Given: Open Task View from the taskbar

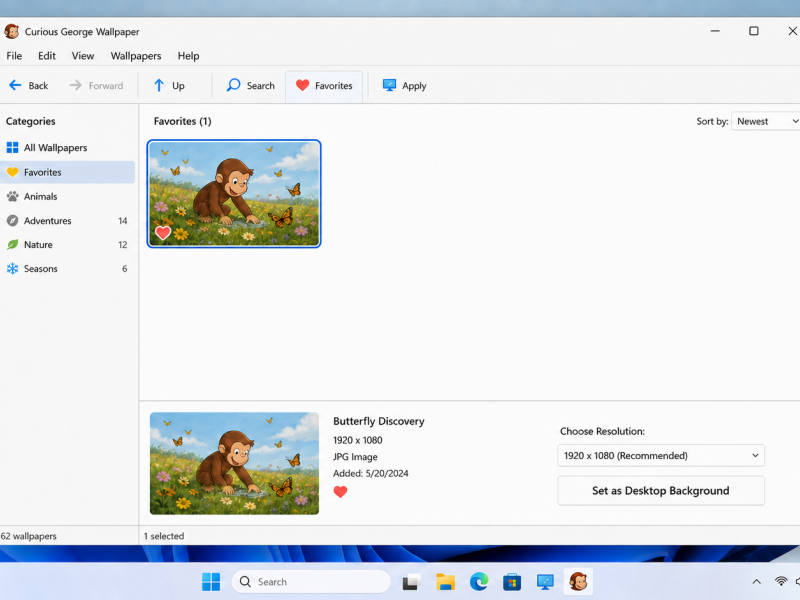Looking at the screenshot, I should point(411,582).
